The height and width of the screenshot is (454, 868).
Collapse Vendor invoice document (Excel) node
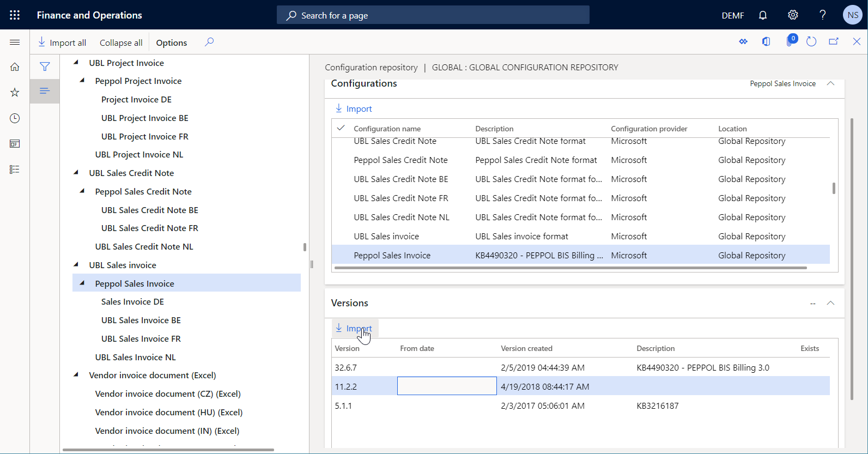[76, 374]
